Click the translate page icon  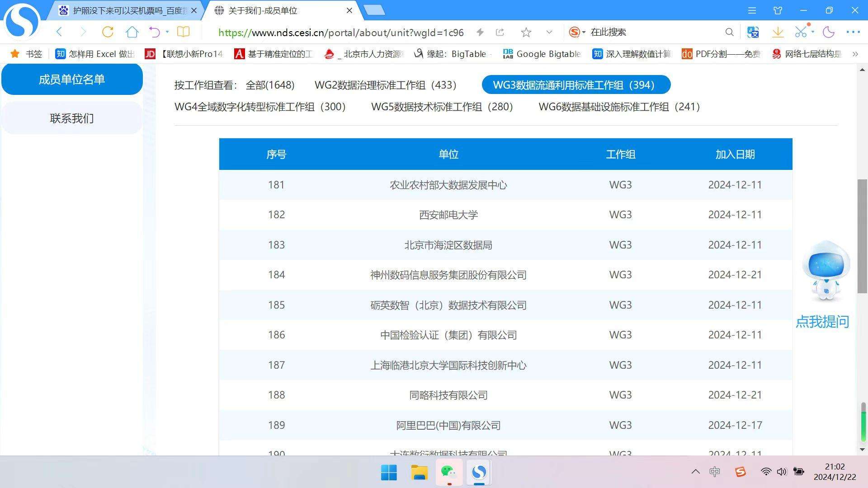tap(753, 32)
